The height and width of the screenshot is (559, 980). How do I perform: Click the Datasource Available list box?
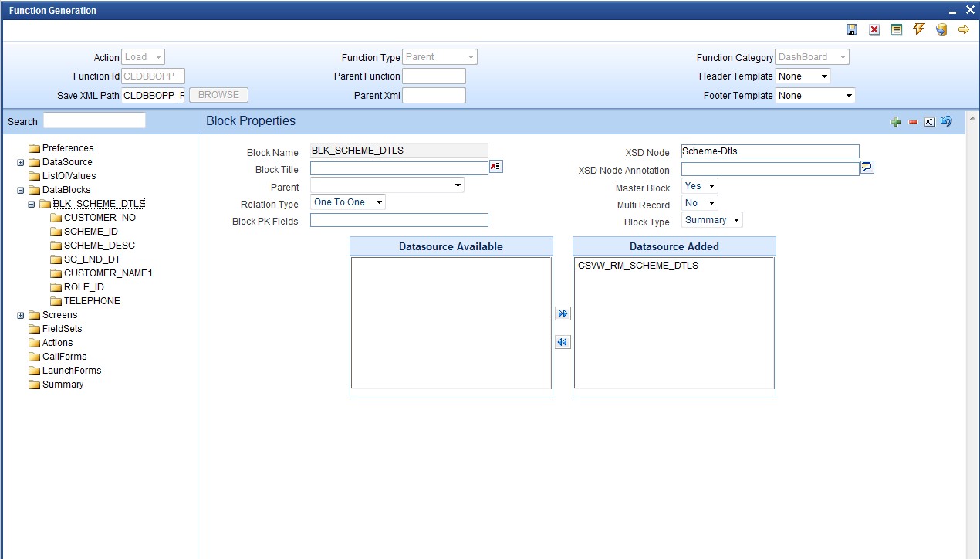451,323
